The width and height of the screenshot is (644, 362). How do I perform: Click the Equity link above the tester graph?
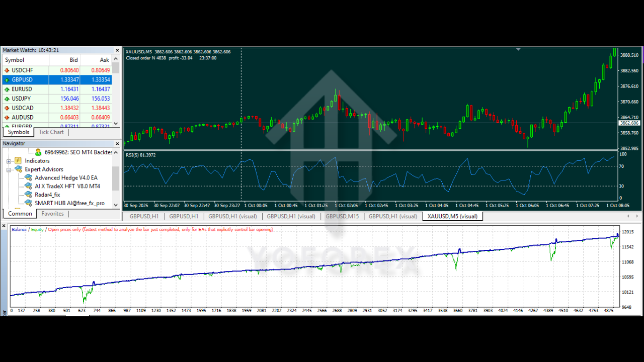point(37,229)
